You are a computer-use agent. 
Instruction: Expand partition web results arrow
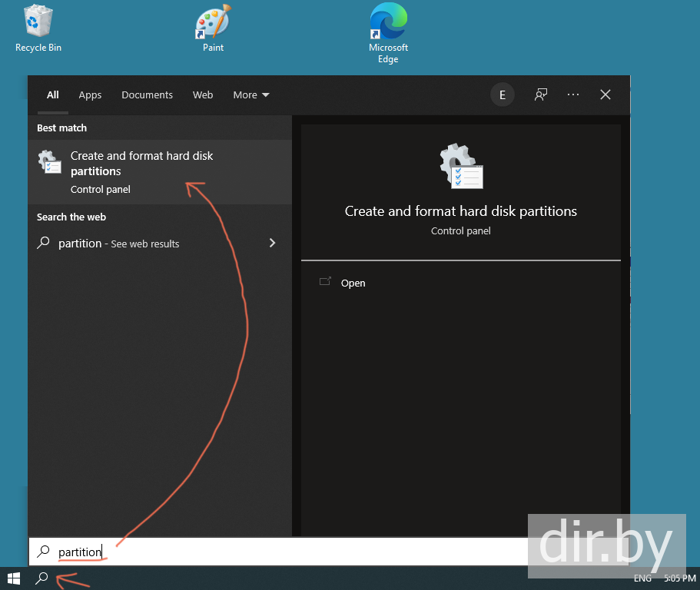(272, 243)
